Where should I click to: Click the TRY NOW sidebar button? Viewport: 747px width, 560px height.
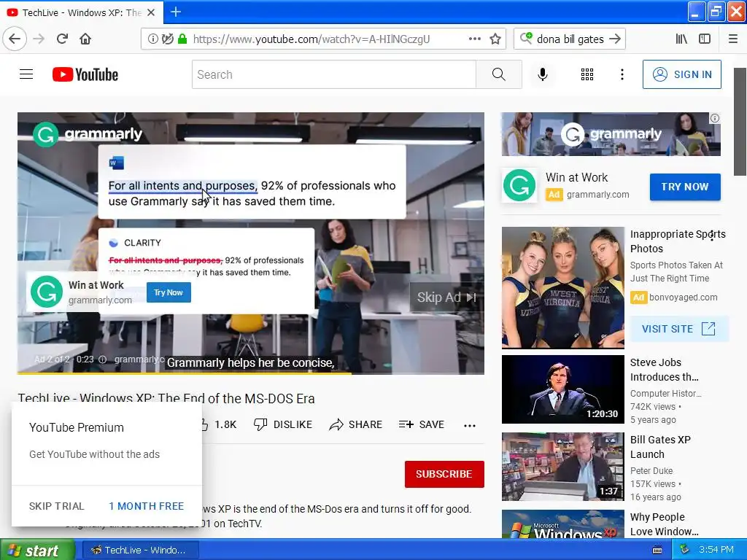click(x=685, y=187)
